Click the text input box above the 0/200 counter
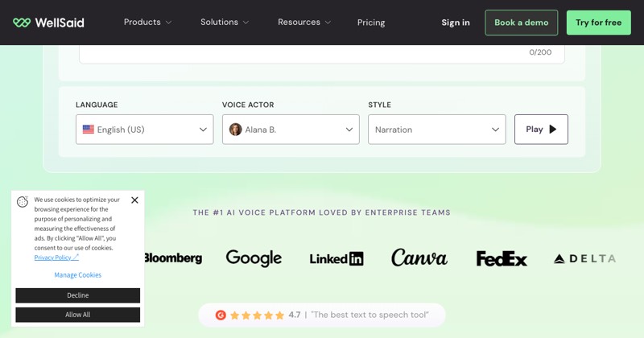Image resolution: width=644 pixels, height=338 pixels. click(x=322, y=54)
